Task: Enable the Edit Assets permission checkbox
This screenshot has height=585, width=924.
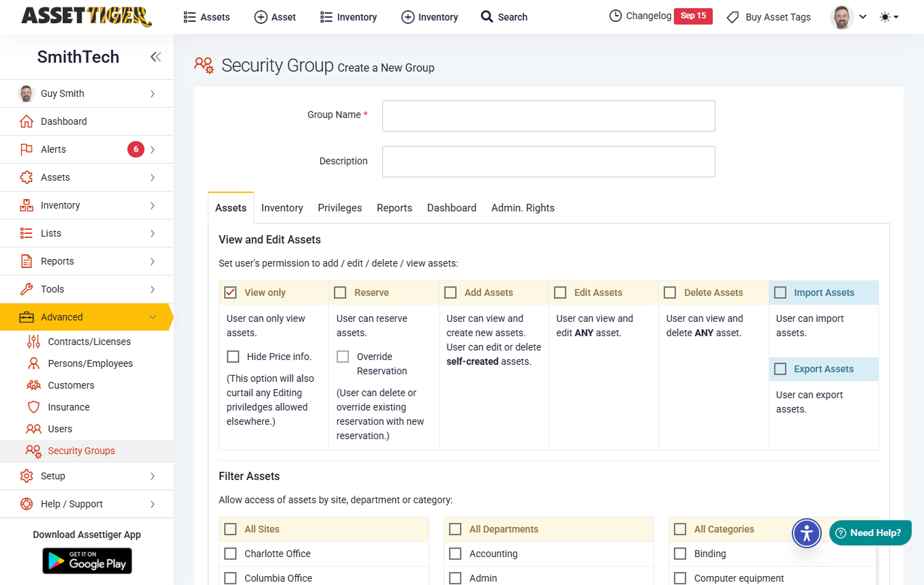Action: tap(560, 292)
